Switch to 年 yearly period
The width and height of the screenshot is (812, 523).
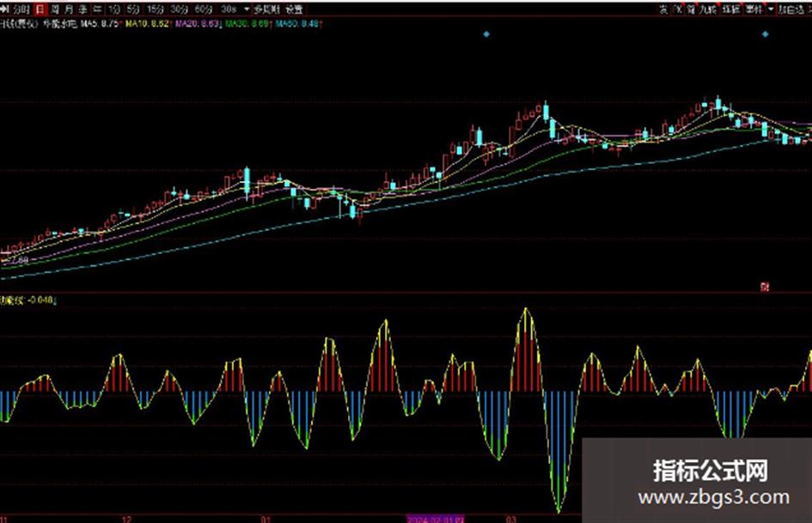pyautogui.click(x=97, y=9)
